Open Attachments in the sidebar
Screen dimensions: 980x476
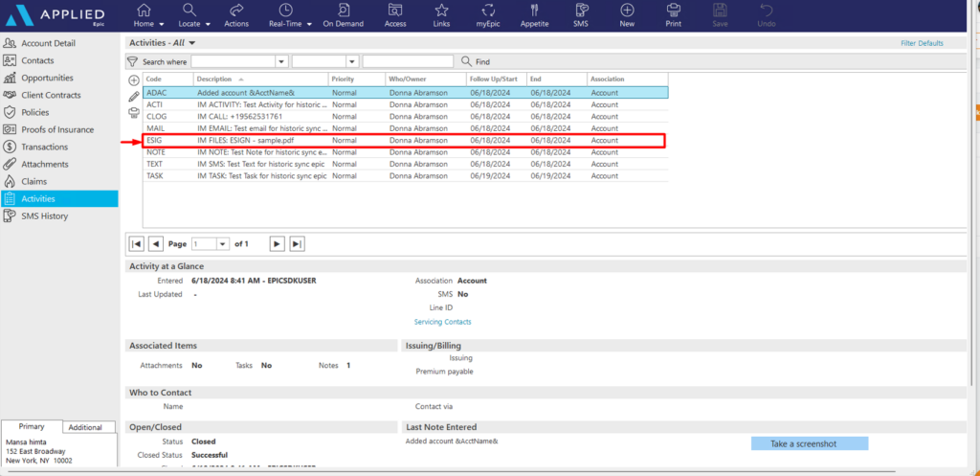click(44, 164)
